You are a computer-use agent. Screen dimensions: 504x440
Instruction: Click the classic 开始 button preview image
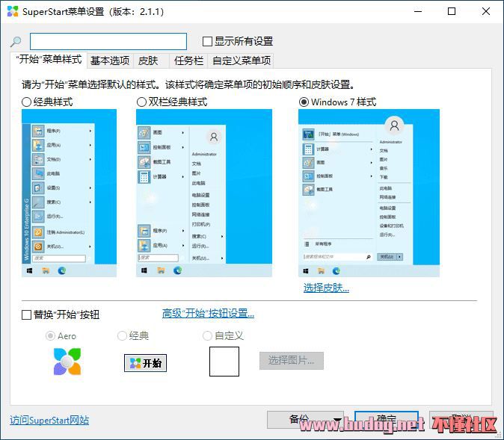click(145, 363)
